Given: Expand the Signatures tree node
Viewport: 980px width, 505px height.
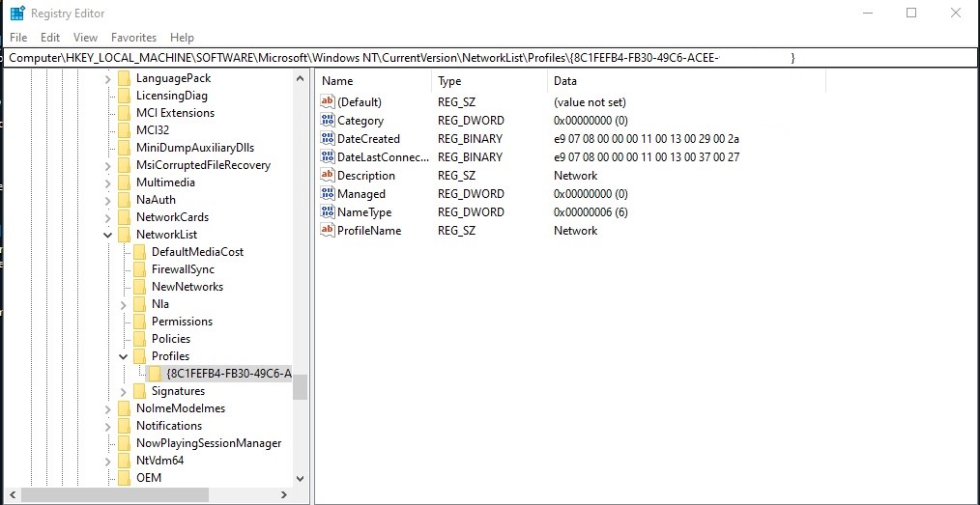Looking at the screenshot, I should coord(123,391).
